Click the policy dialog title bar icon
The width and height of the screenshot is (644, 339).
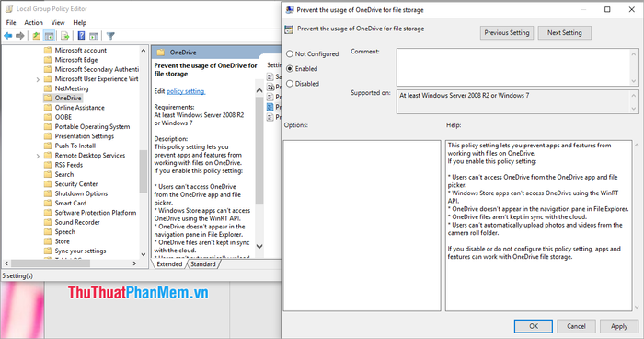(290, 10)
